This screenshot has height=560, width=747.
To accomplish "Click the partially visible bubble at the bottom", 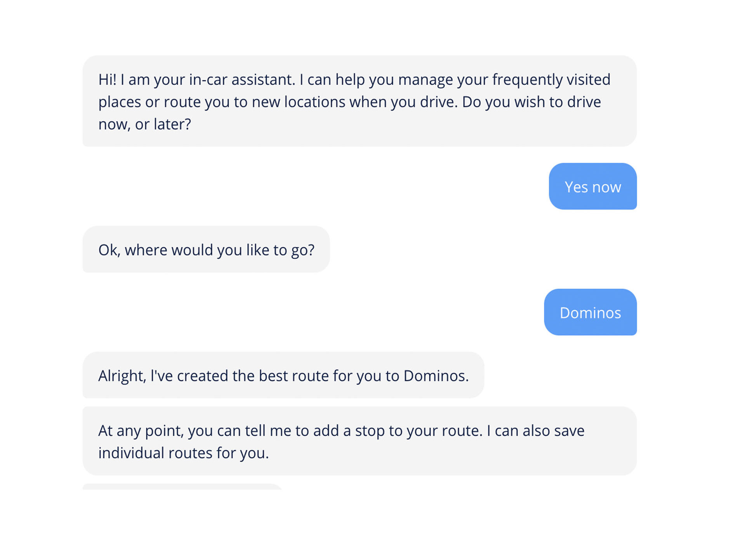I will click(182, 487).
